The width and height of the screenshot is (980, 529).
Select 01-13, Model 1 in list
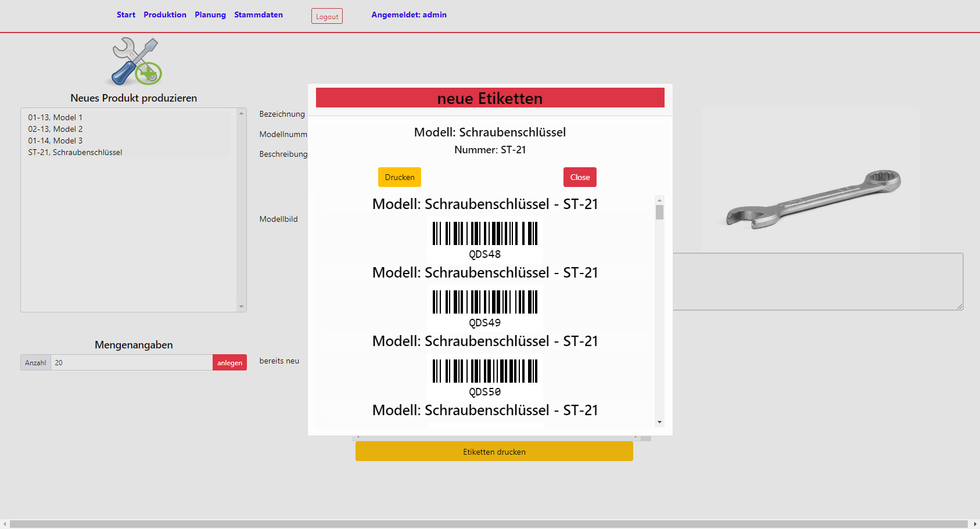tap(55, 117)
